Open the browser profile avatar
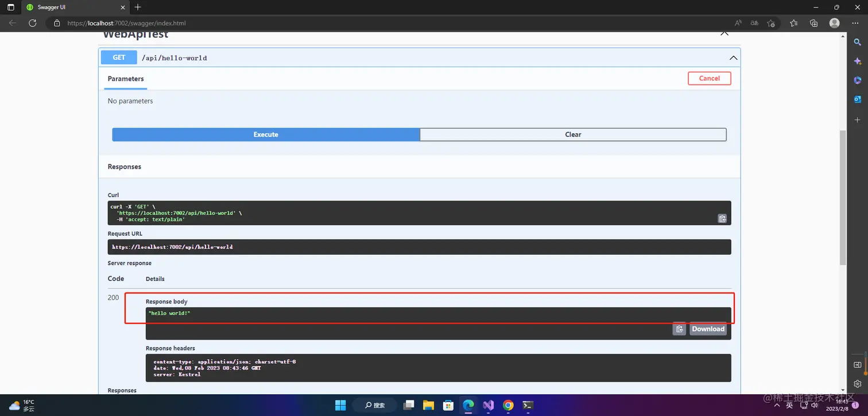The image size is (868, 416). pyautogui.click(x=835, y=23)
